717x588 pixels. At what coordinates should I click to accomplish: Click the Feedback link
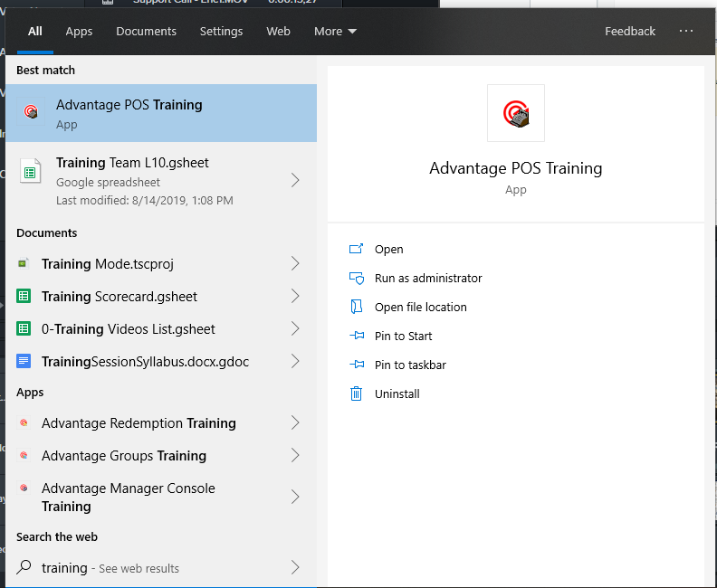pos(630,31)
